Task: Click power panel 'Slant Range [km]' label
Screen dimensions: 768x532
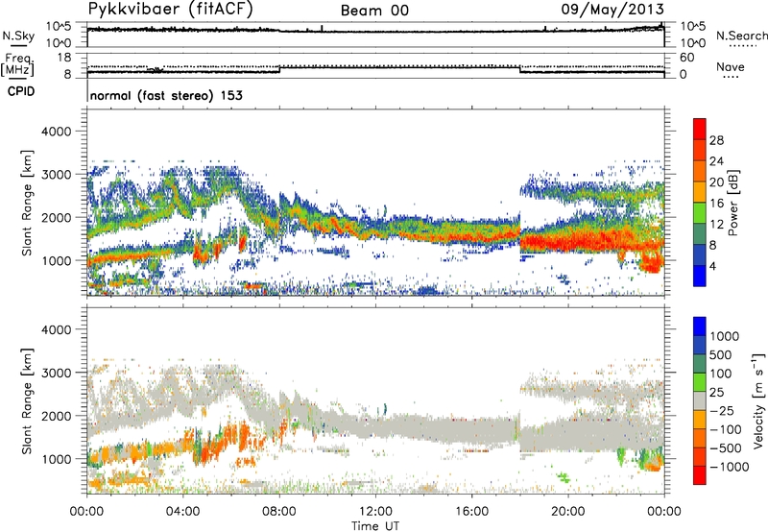Action: [28, 203]
